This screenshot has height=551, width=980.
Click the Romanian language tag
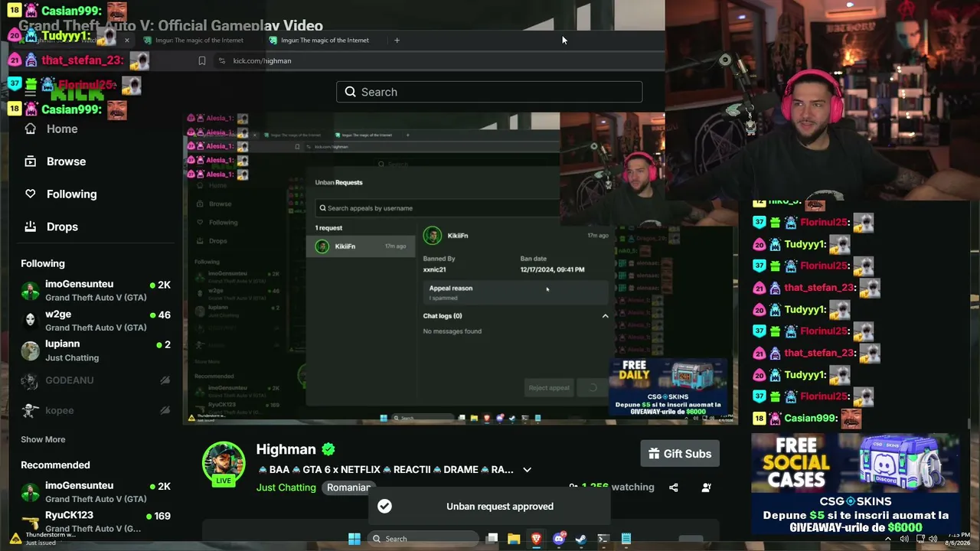pos(348,487)
